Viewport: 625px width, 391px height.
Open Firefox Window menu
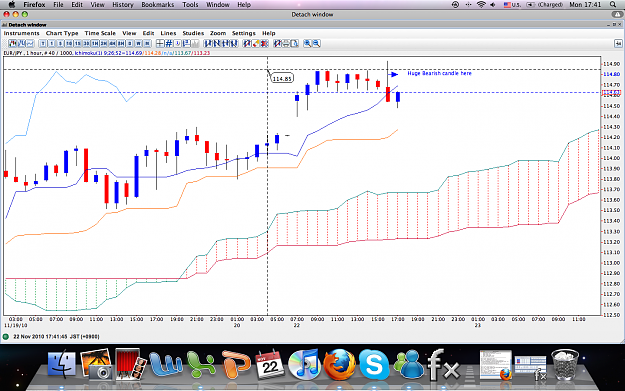pos(218,5)
